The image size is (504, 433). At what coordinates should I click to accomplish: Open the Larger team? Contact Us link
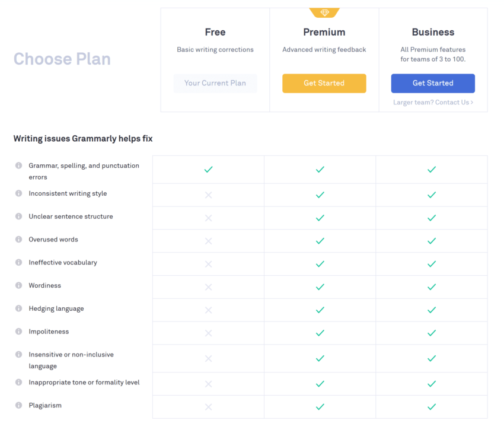point(433,102)
